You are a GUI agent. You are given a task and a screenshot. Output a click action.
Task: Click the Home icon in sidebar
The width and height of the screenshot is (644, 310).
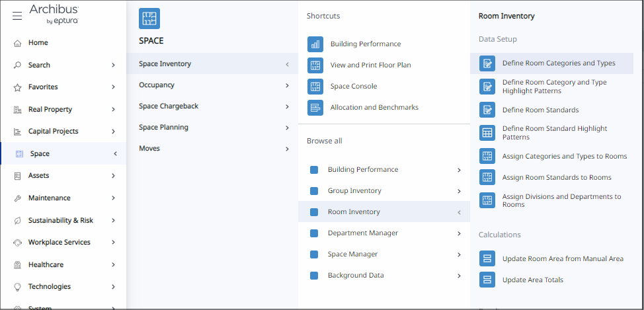(18, 43)
